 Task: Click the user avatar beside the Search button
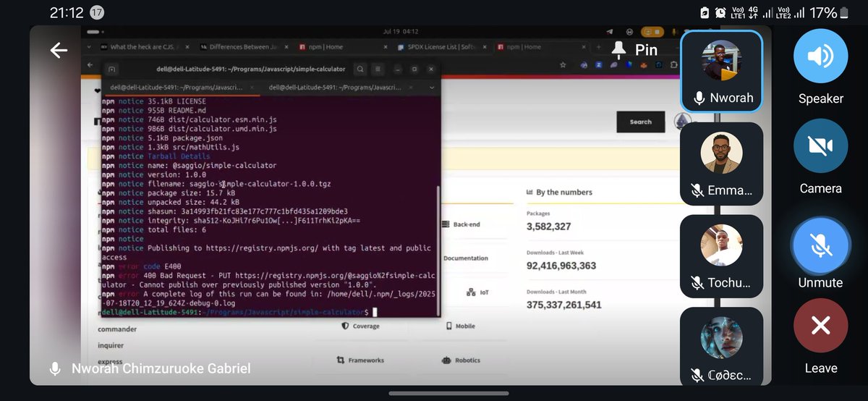tap(682, 121)
